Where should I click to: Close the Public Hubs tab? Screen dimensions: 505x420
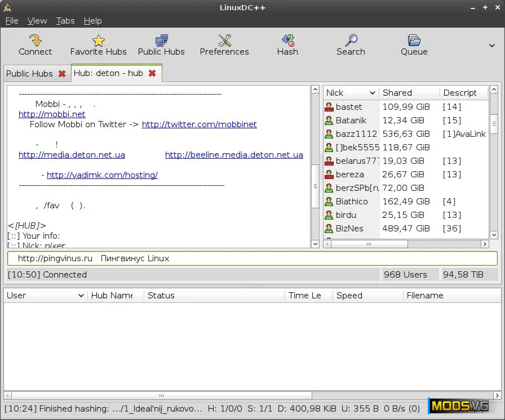[x=62, y=74]
